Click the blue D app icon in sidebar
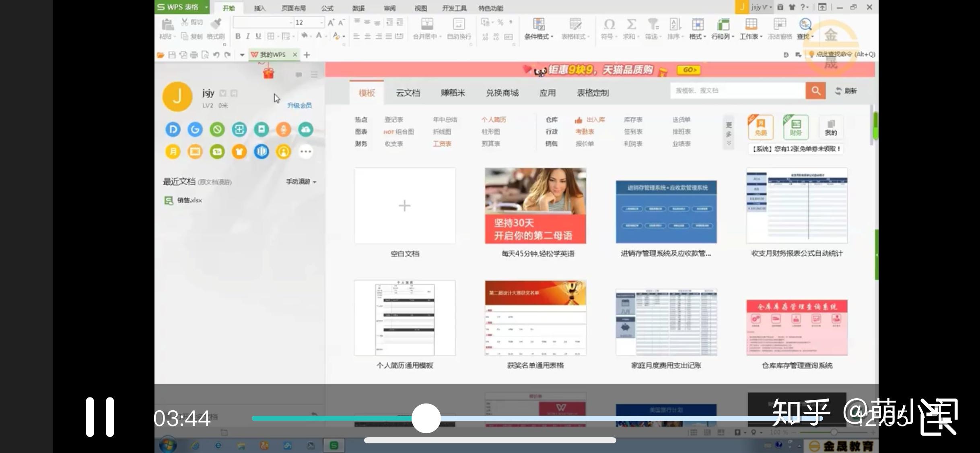Viewport: 980px width, 453px height. coord(173,129)
